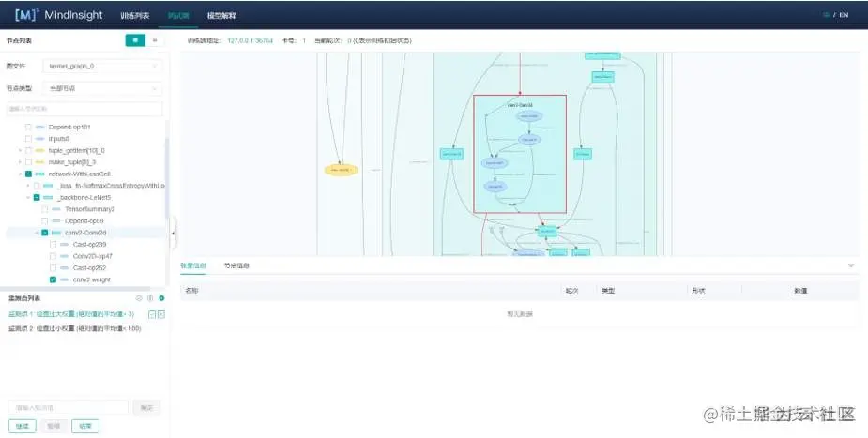Screen dimensions: 868x438
Task: Select watchpoint 2 过小权重 check
Action: pyautogui.click(x=75, y=328)
